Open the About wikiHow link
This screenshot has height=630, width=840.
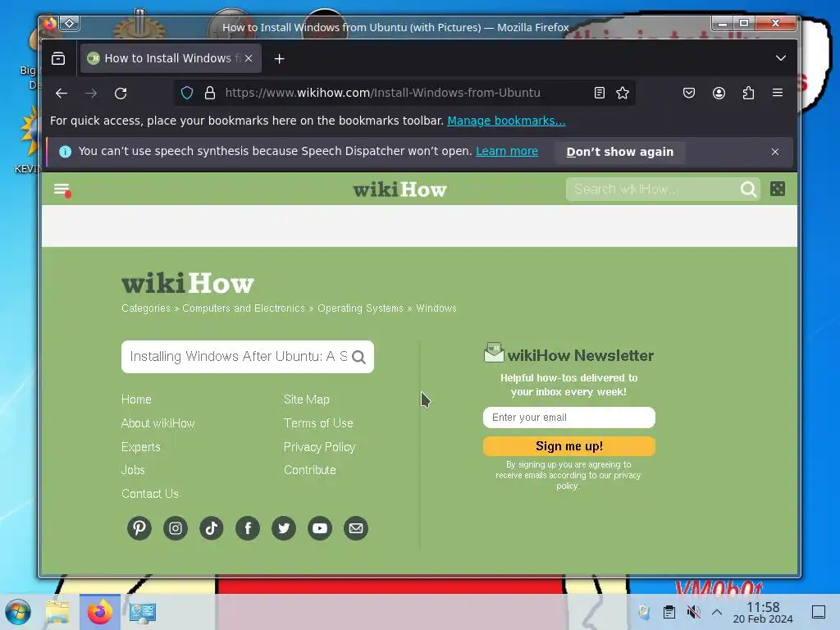pyautogui.click(x=158, y=423)
